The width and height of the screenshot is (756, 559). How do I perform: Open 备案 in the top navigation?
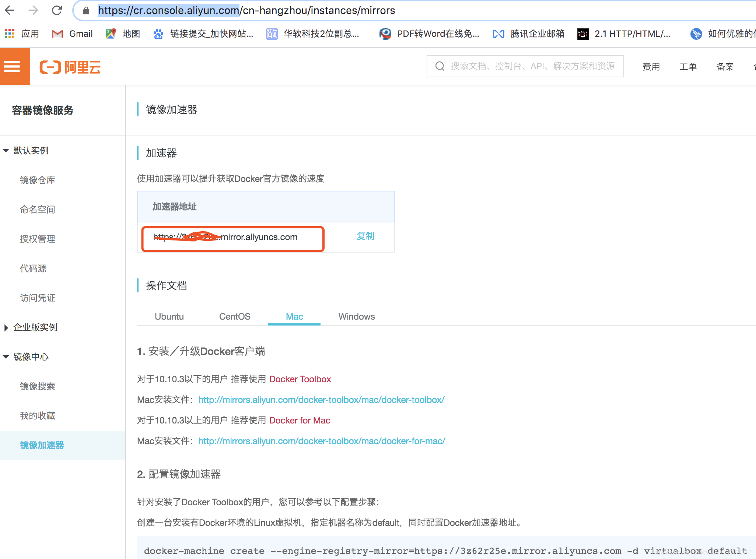pyautogui.click(x=725, y=67)
